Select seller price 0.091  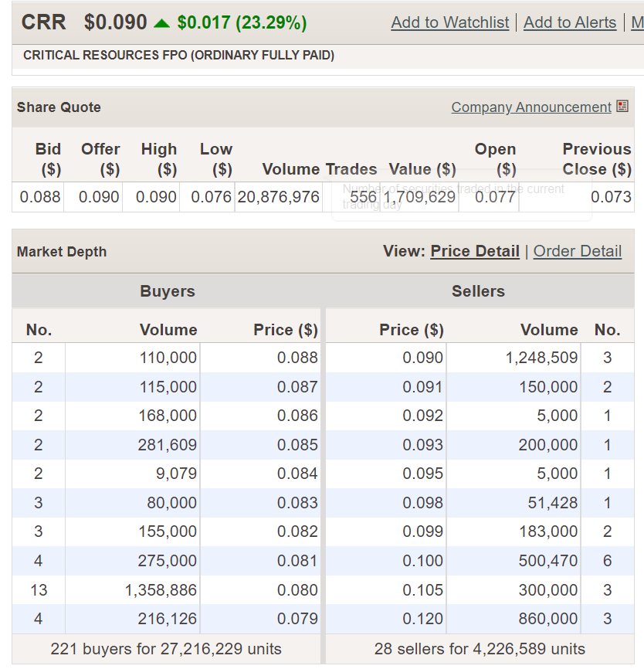tap(422, 387)
